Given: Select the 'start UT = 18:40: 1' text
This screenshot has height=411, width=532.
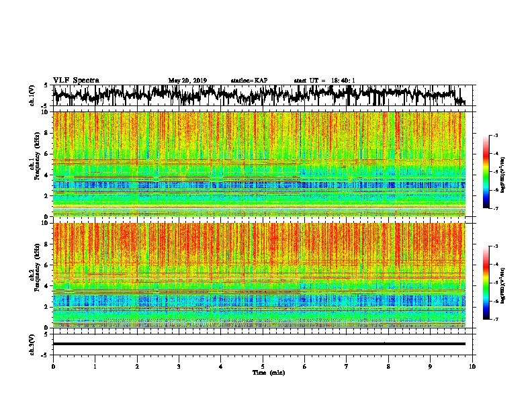Looking at the screenshot, I should [x=324, y=81].
